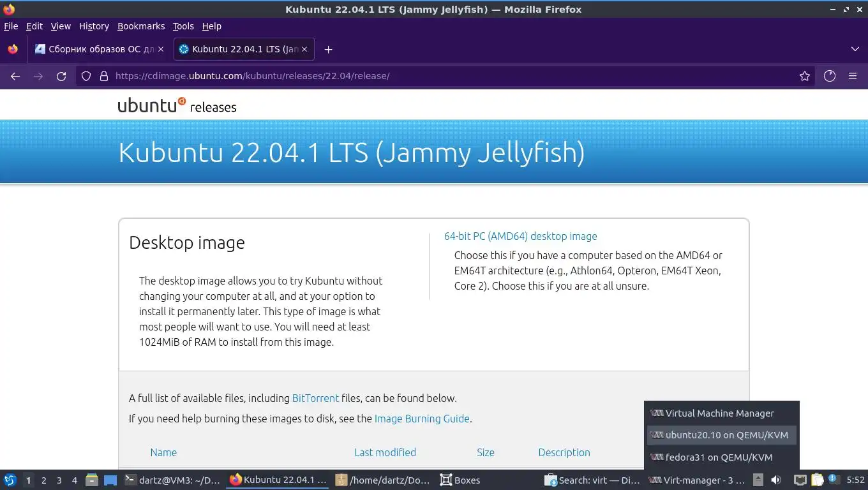The image size is (868, 490).
Task: Switch to the /home/dartz file manager window
Action: pyautogui.click(x=384, y=480)
